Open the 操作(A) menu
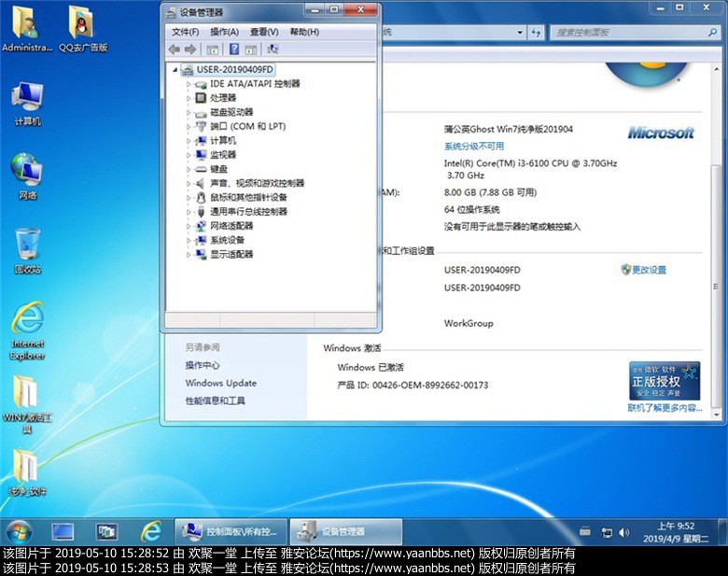 [224, 32]
